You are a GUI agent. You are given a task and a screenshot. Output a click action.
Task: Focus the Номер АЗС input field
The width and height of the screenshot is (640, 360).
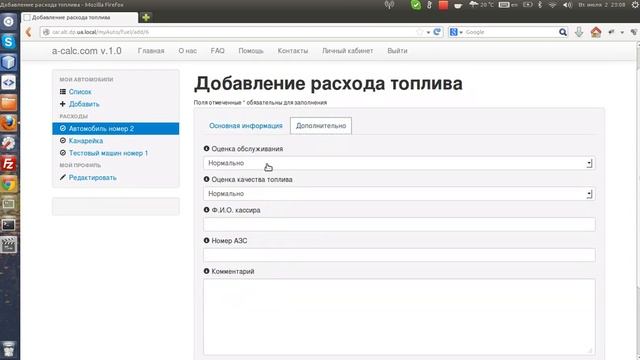click(399, 255)
